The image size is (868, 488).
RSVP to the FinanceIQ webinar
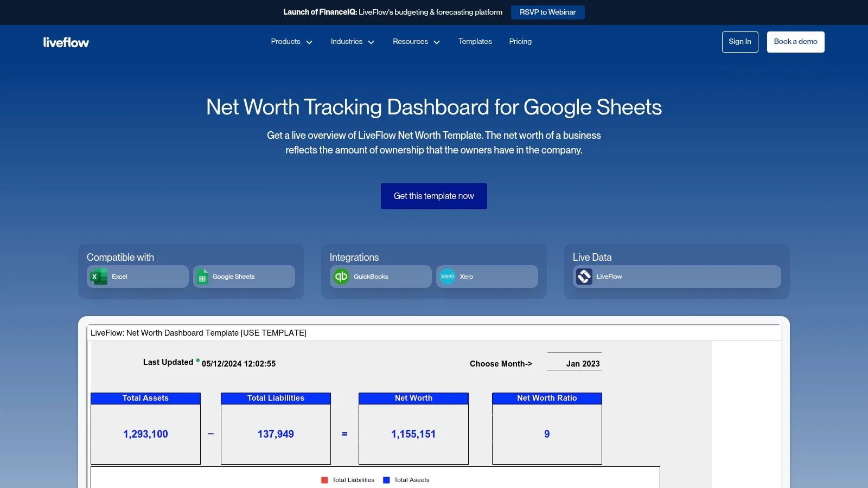point(547,12)
